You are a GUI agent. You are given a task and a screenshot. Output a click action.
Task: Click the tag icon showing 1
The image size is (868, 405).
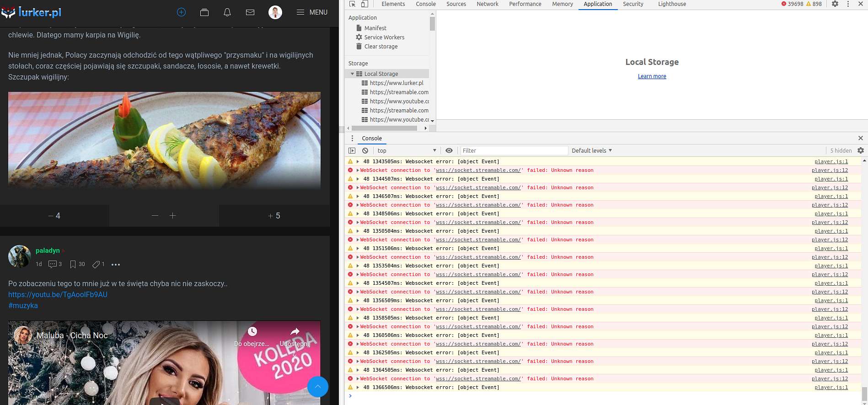98,264
